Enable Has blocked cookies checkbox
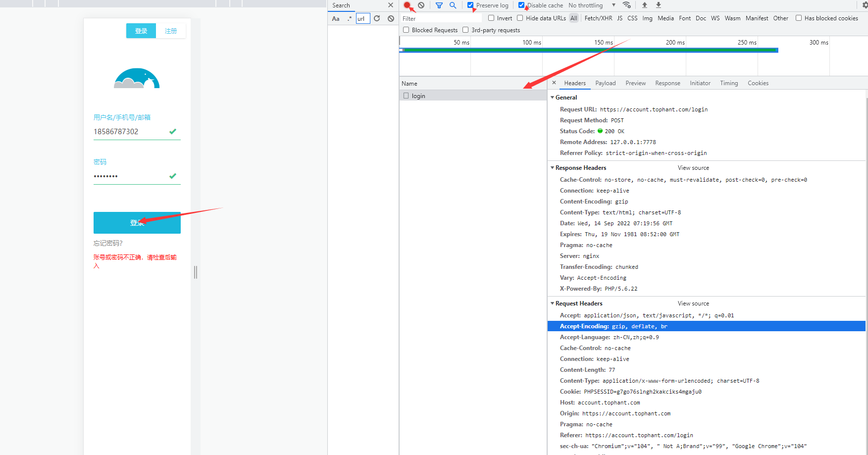868x455 pixels. click(799, 18)
